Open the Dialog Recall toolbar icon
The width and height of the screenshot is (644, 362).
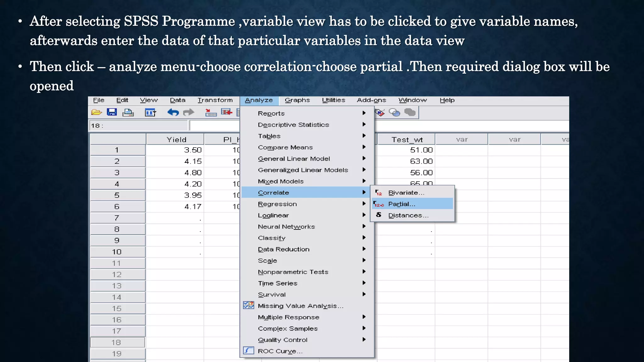150,112
